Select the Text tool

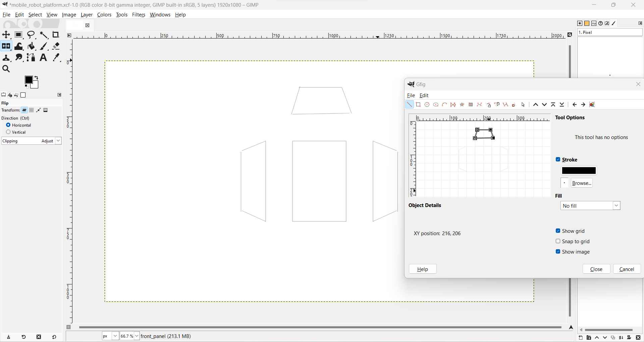[x=43, y=58]
